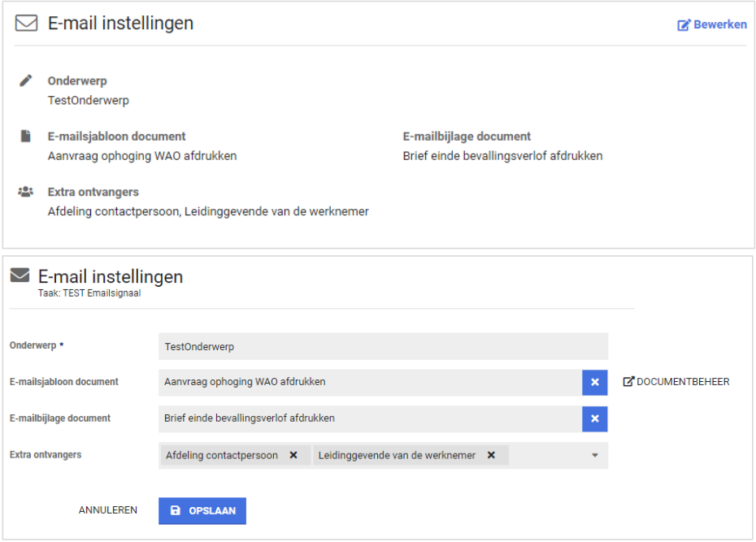Clear the Brief einde bevallingsverlof afdrukken selection
Viewport: 756px width, 542px height.
tap(594, 418)
